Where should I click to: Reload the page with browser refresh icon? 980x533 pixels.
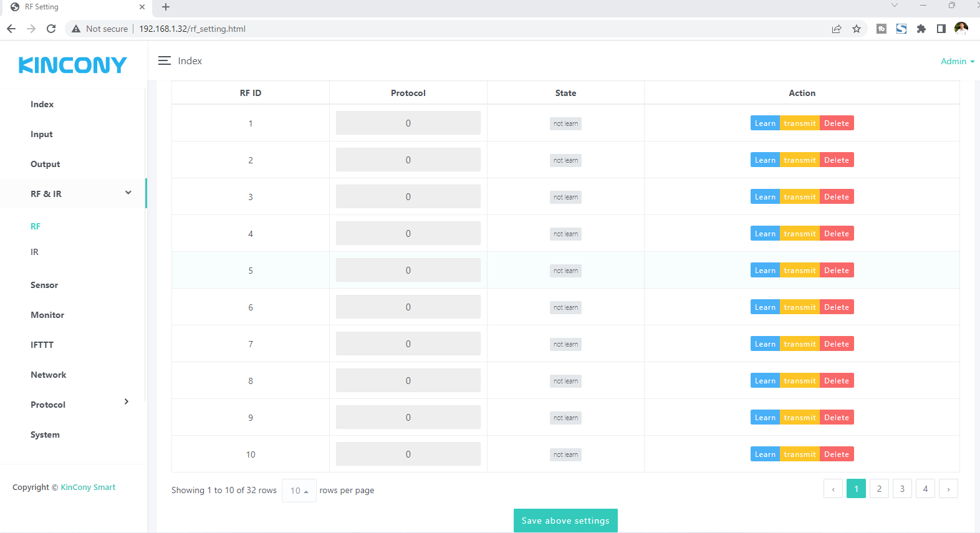point(51,29)
